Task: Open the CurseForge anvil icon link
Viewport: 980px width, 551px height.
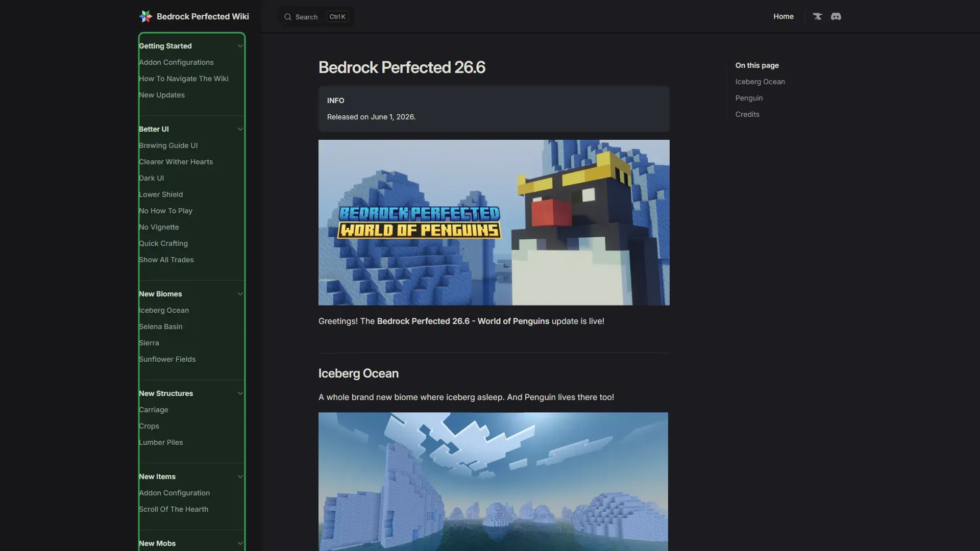Action: point(818,16)
